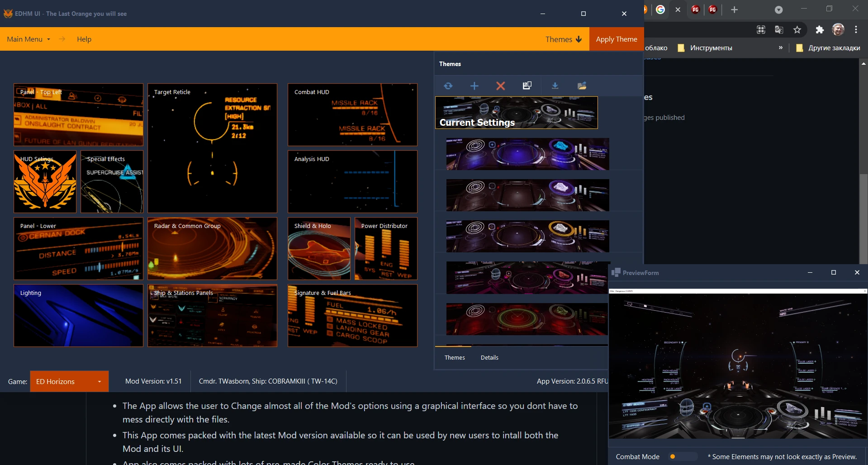868x465 pixels.
Task: Open the Help menu
Action: pyautogui.click(x=84, y=39)
